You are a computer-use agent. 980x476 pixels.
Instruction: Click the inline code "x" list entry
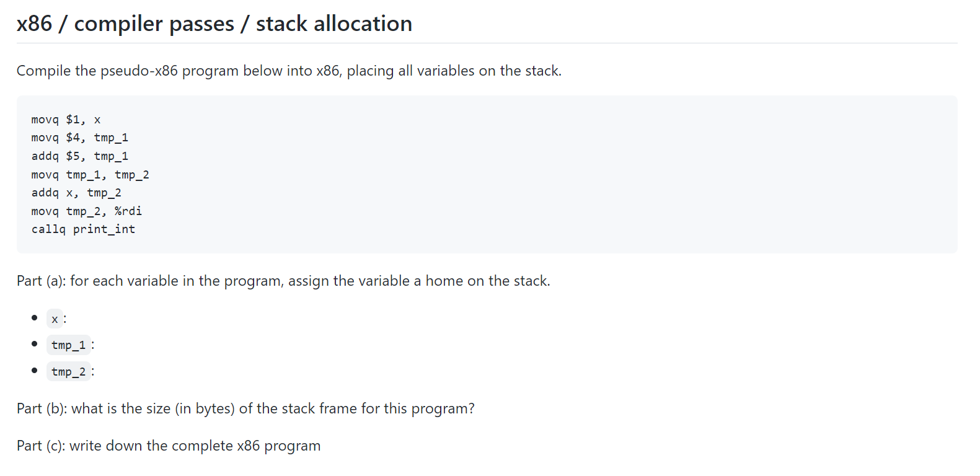click(55, 319)
